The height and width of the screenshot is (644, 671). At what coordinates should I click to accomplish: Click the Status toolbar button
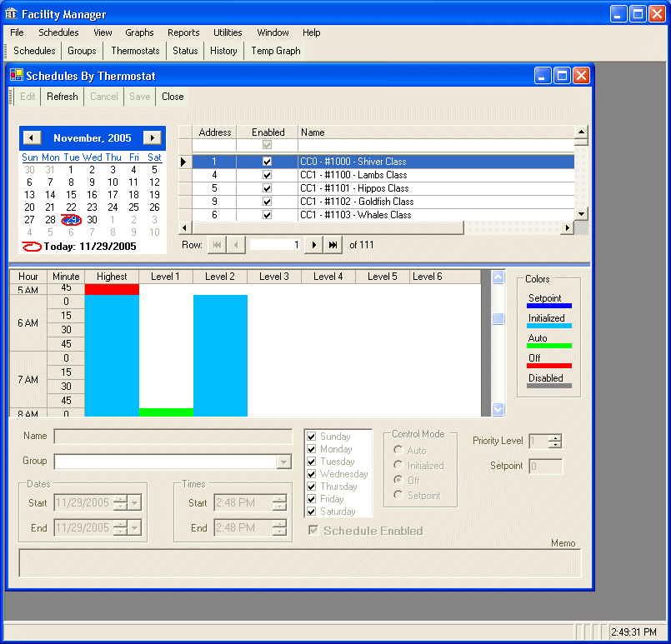(185, 51)
